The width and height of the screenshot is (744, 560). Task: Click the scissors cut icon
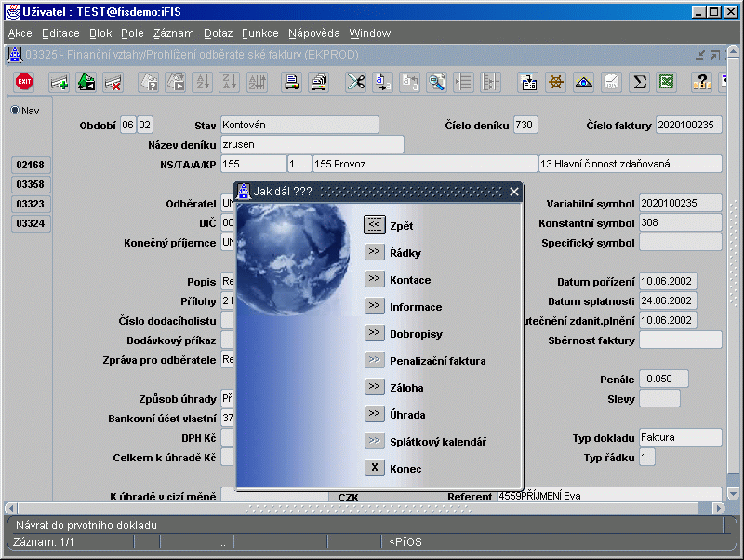click(356, 82)
